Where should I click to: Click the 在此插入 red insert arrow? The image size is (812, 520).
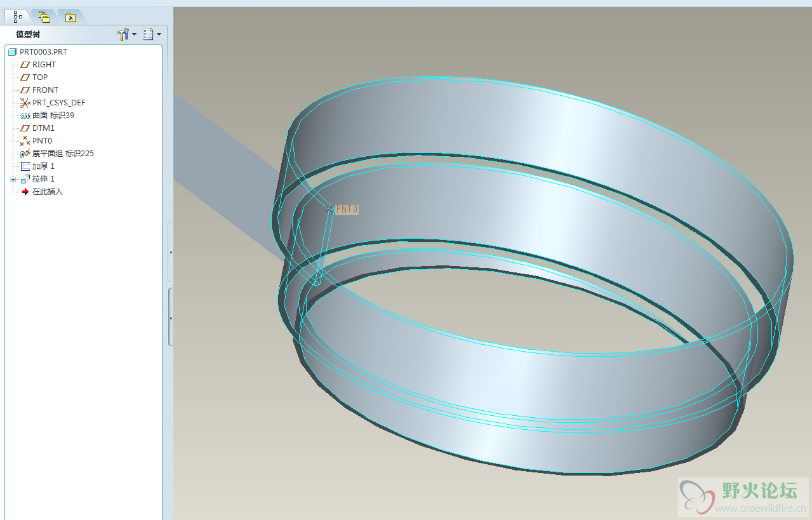[x=25, y=192]
